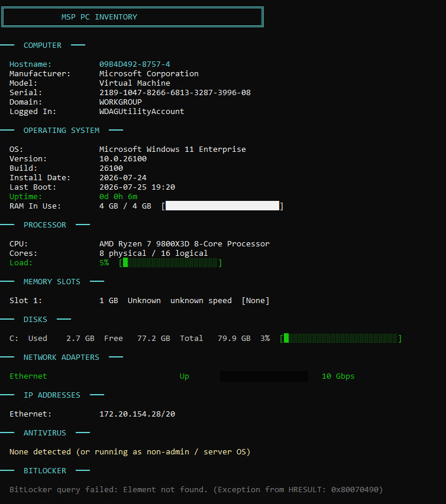
Task: Click the [None] memory slot value
Action: click(x=255, y=301)
